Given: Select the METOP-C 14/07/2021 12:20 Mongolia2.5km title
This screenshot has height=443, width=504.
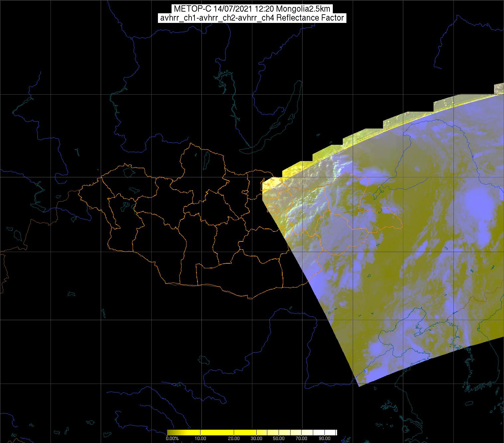Looking at the screenshot, I should click(x=252, y=9).
